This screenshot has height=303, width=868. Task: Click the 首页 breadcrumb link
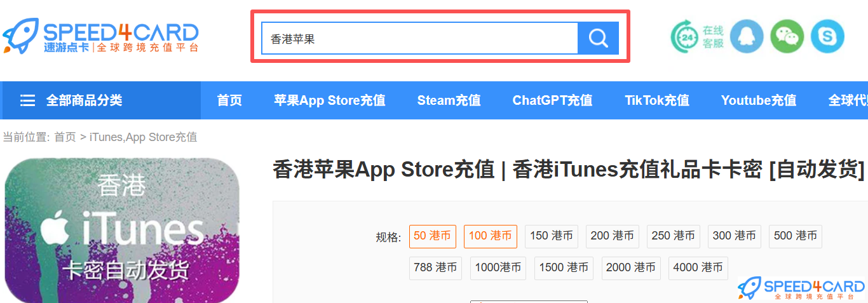(65, 137)
